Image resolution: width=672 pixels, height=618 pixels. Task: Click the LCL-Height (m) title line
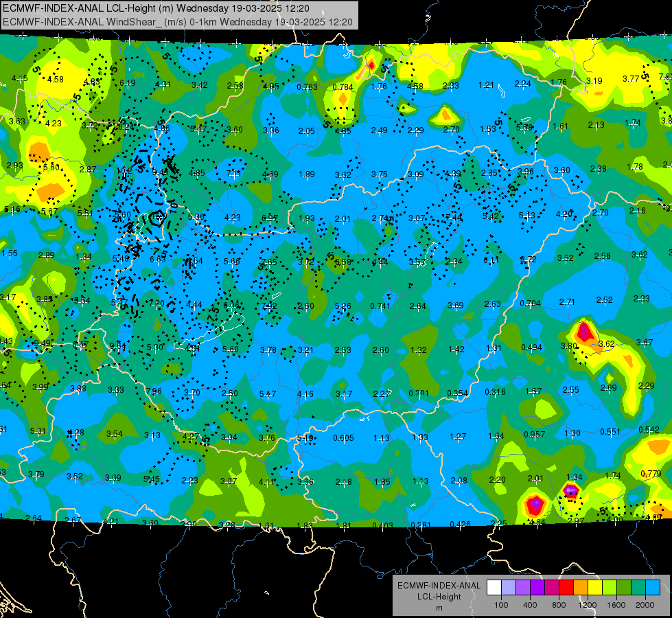[156, 8]
